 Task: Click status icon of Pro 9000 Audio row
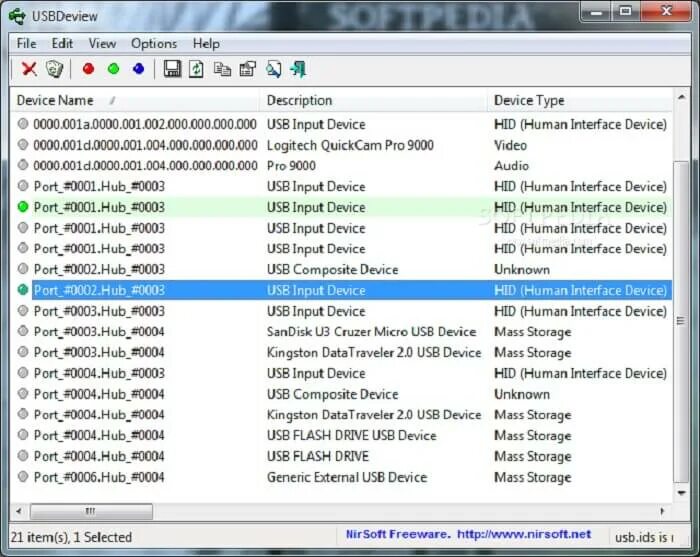[x=23, y=165]
